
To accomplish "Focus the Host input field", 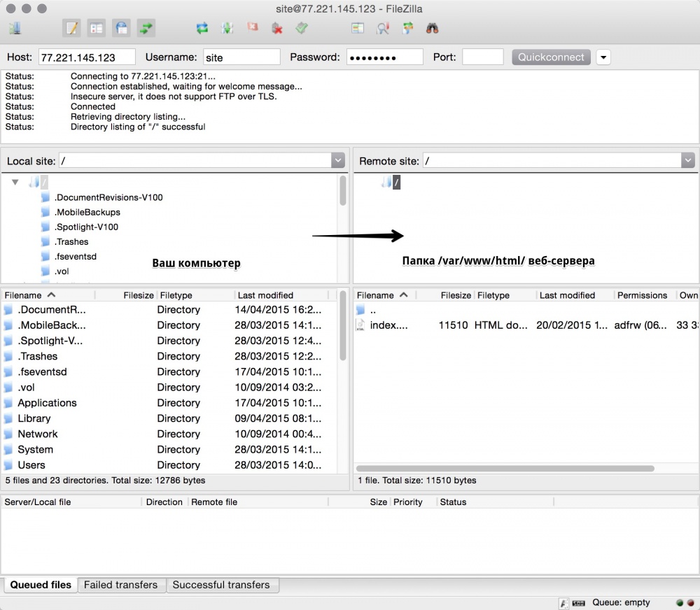I will (87, 57).
